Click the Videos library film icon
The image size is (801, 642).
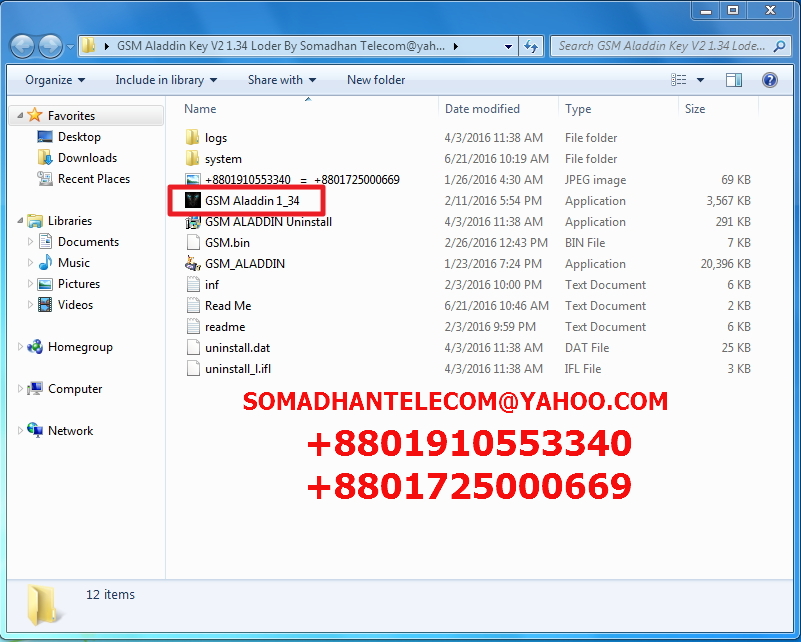[x=45, y=304]
